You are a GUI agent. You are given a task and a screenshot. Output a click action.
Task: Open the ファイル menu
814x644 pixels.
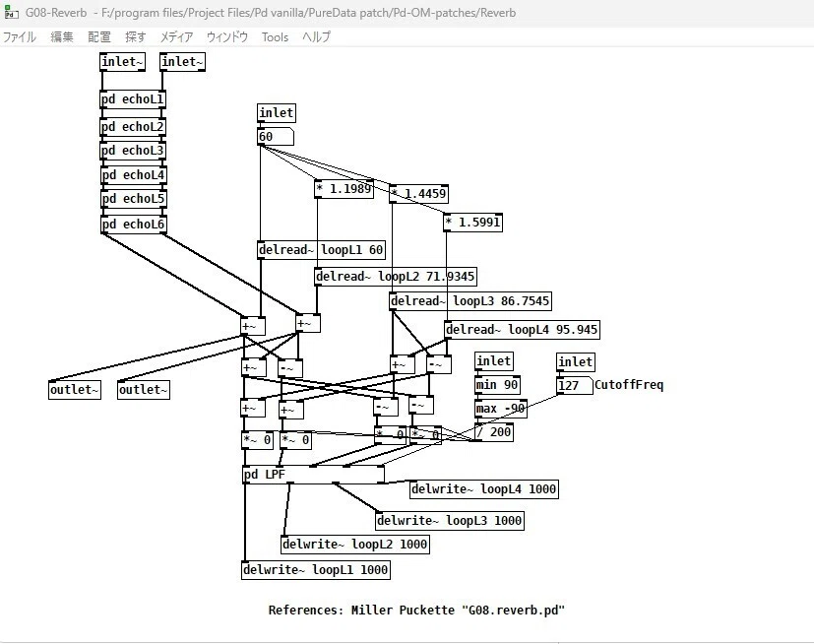pyautogui.click(x=20, y=37)
